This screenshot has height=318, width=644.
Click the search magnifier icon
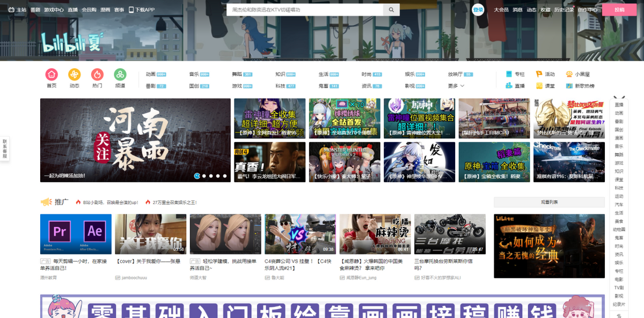click(x=391, y=10)
